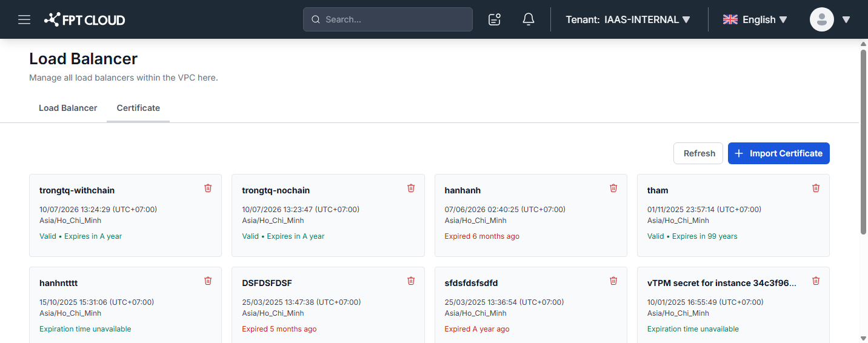Open the trongtq-withchain certificate card title

(x=77, y=190)
